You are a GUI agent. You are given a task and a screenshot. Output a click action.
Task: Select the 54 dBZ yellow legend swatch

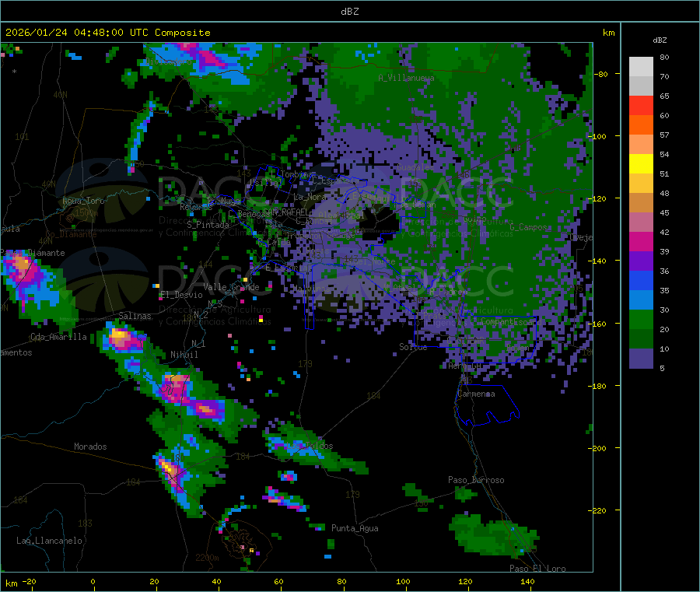(x=641, y=164)
